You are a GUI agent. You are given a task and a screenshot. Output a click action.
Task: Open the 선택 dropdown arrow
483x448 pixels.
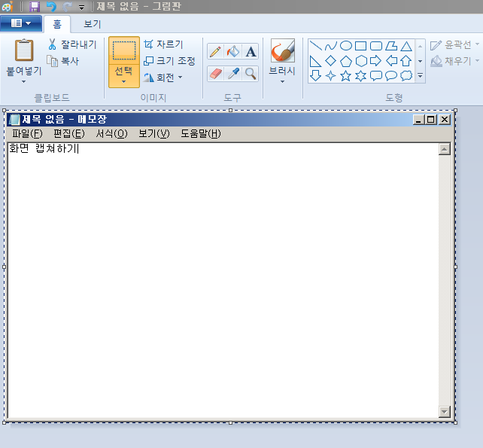pos(123,81)
